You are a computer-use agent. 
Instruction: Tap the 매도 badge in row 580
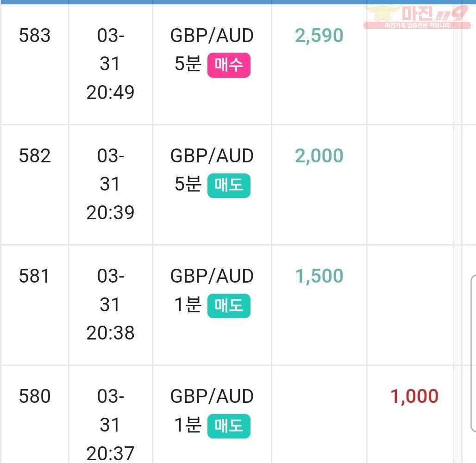(x=229, y=426)
